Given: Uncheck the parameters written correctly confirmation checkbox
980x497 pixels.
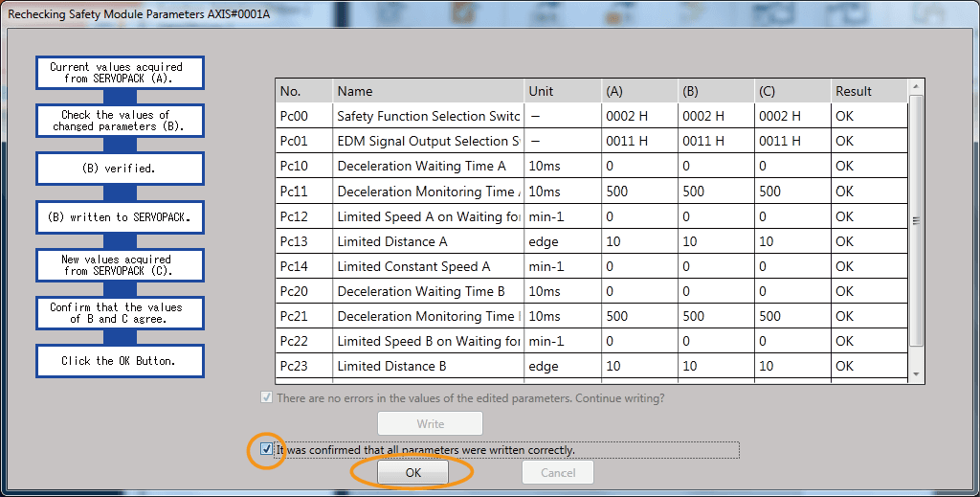Looking at the screenshot, I should (x=266, y=449).
